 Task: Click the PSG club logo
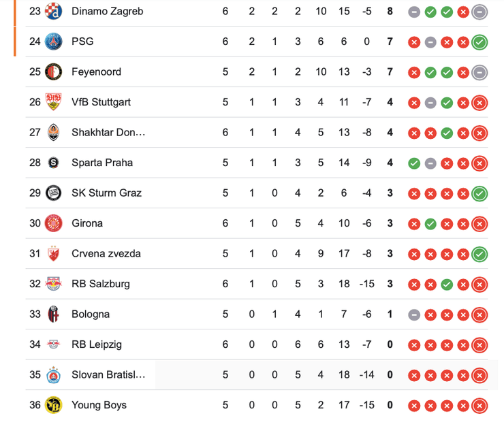(53, 42)
